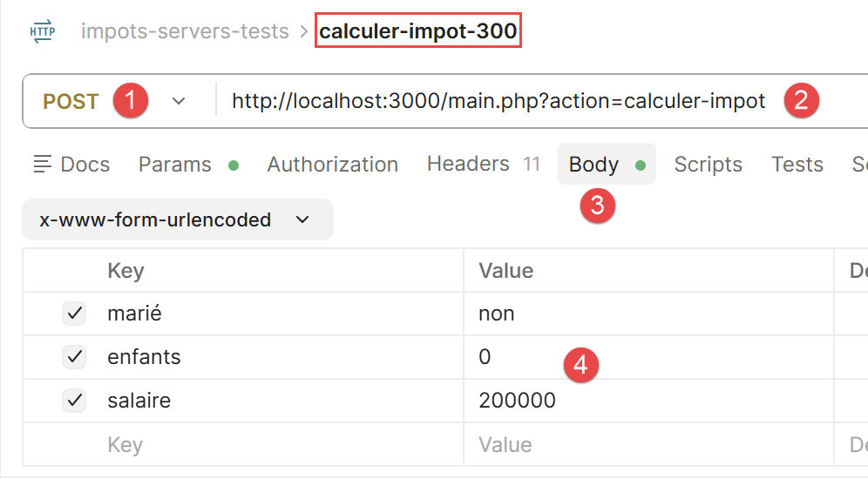Click the empty Key field in last row
868x479 pixels.
(242, 445)
